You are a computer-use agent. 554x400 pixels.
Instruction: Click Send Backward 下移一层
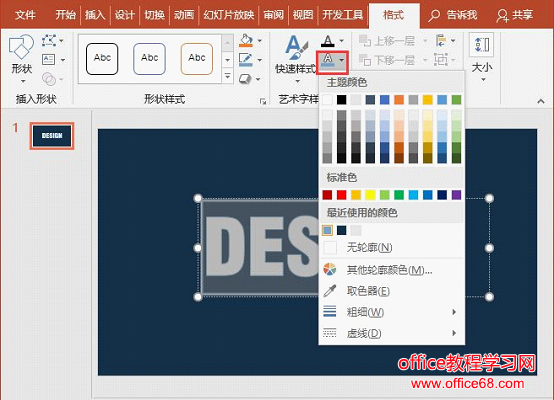click(x=387, y=60)
